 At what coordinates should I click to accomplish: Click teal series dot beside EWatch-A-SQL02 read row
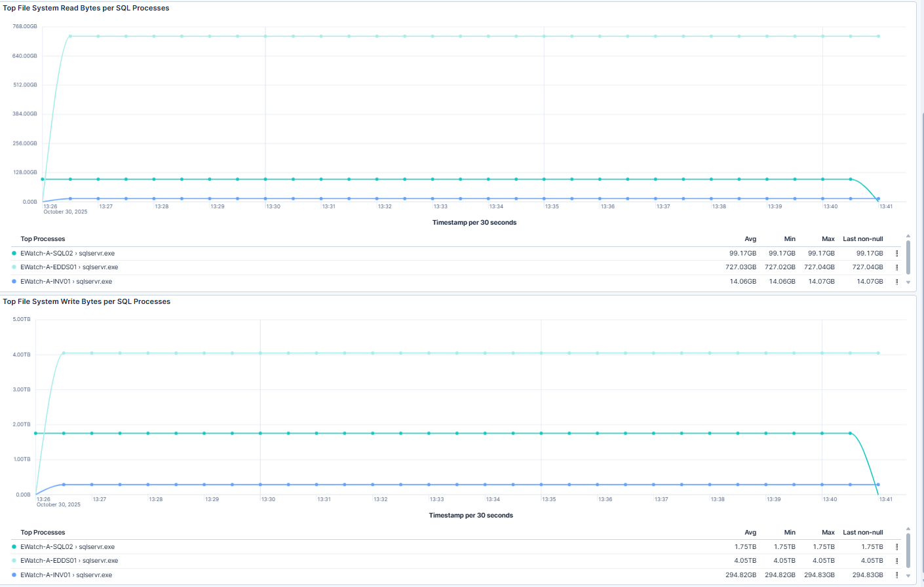[x=12, y=253]
